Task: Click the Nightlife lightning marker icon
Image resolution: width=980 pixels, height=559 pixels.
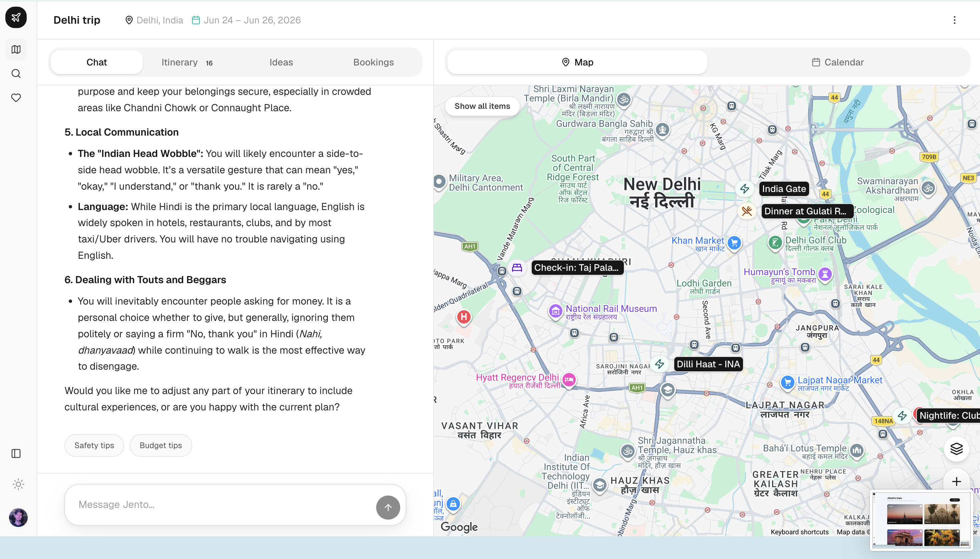Action: click(903, 415)
